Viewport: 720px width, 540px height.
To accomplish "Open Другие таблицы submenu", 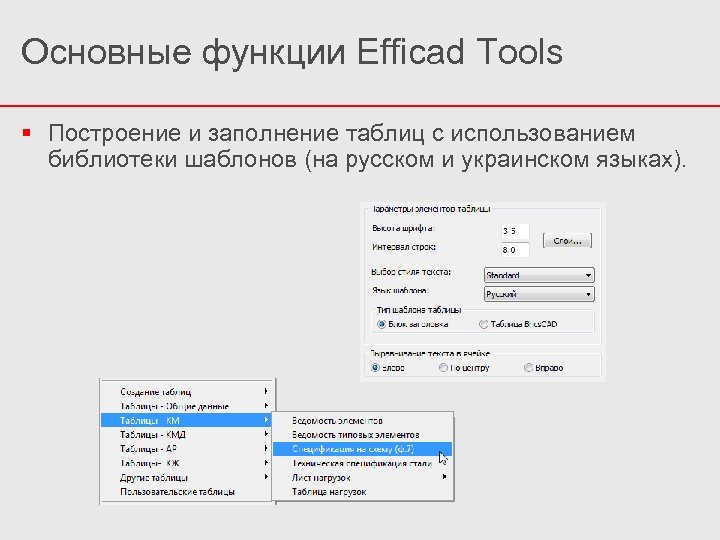I will pos(186,477).
